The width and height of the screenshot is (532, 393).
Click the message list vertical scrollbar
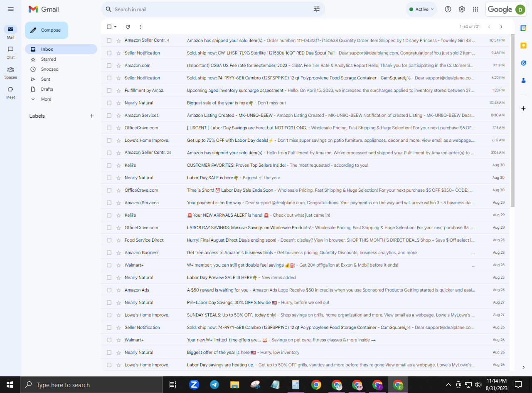512,121
